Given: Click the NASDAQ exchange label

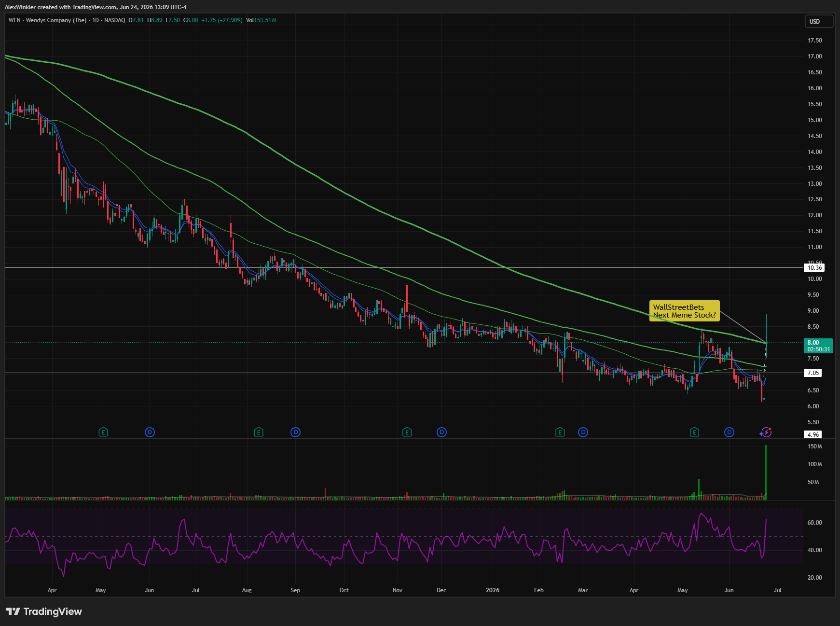Looking at the screenshot, I should [x=115, y=20].
